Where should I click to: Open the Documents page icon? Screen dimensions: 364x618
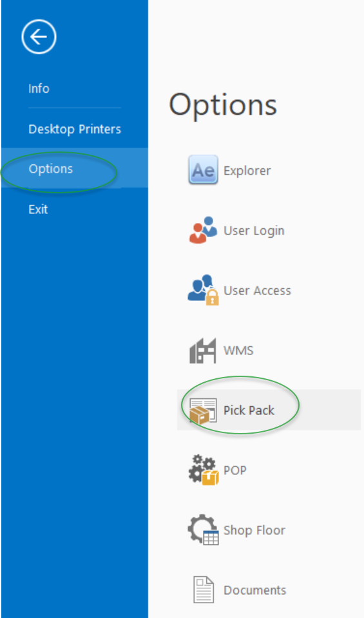[204, 590]
